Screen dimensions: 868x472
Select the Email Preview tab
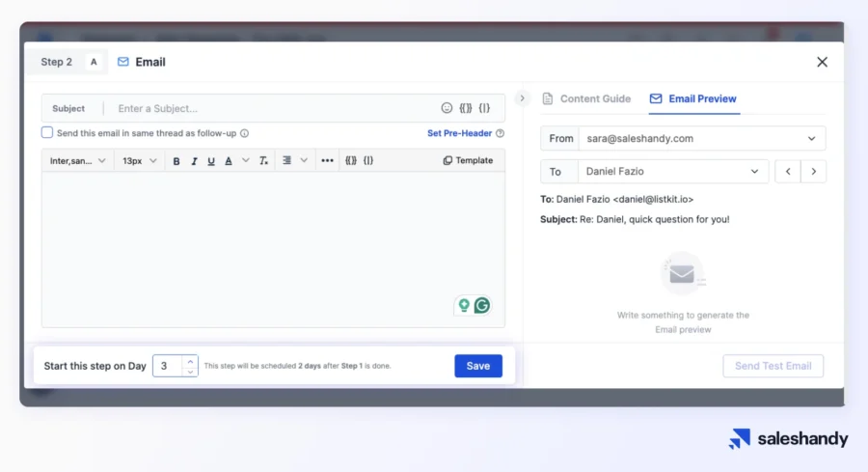(x=692, y=98)
